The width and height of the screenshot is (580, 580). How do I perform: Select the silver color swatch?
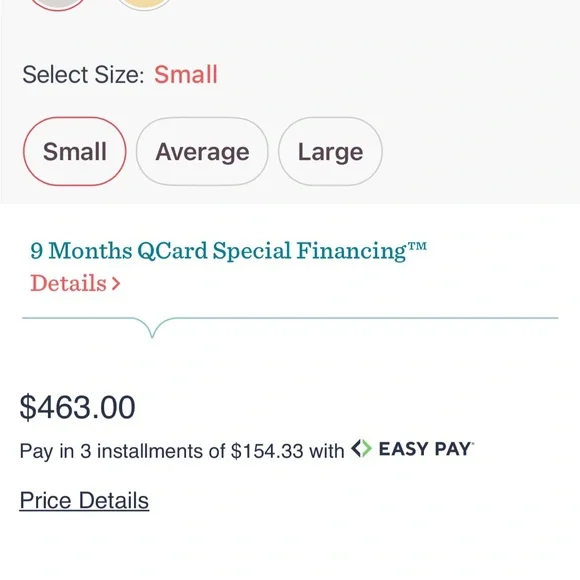pos(57,4)
